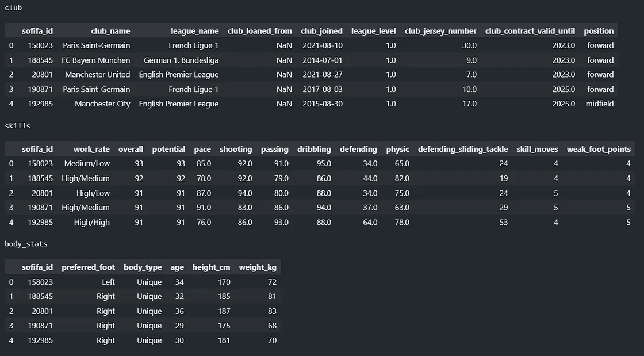Select the High/High work rate cell
The width and height of the screenshot is (644, 356).
[91, 223]
